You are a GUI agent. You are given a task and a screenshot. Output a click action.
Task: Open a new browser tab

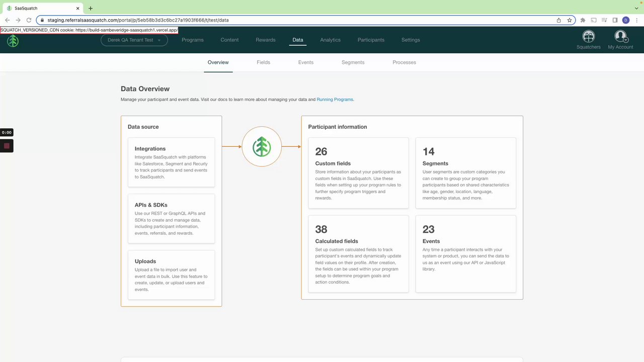pyautogui.click(x=91, y=8)
